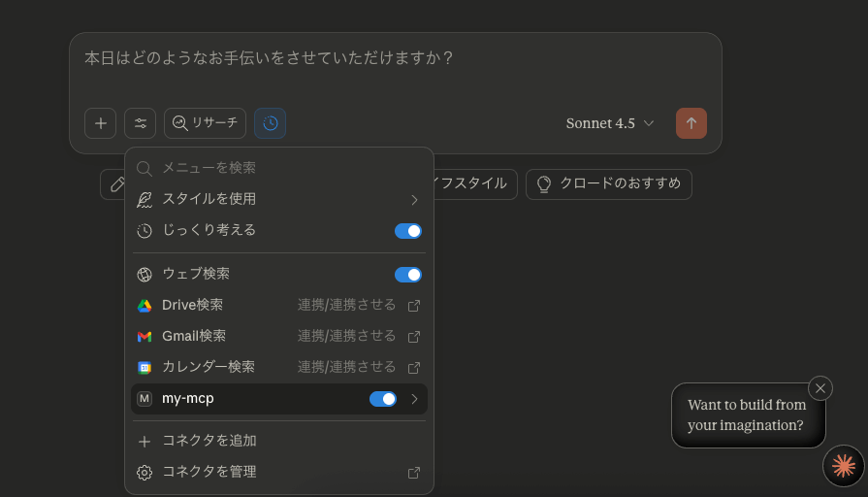Open the tools settings sliders icon
This screenshot has height=497, width=868.
coord(140,123)
